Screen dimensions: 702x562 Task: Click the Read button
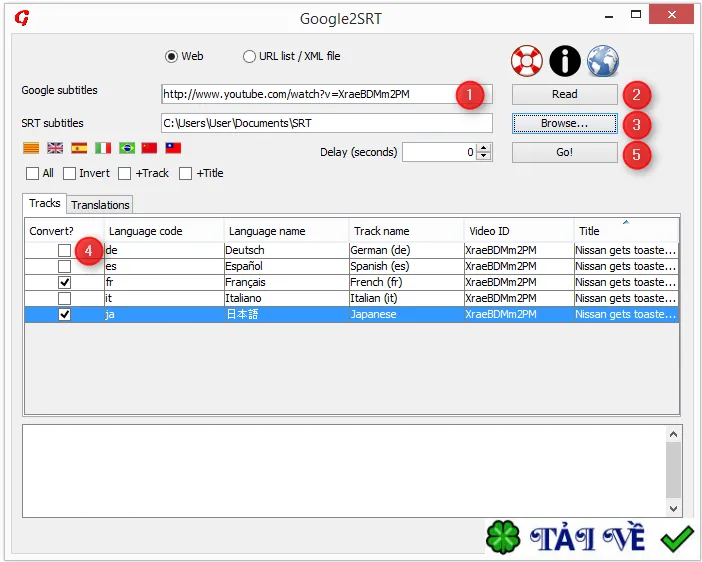[565, 94]
